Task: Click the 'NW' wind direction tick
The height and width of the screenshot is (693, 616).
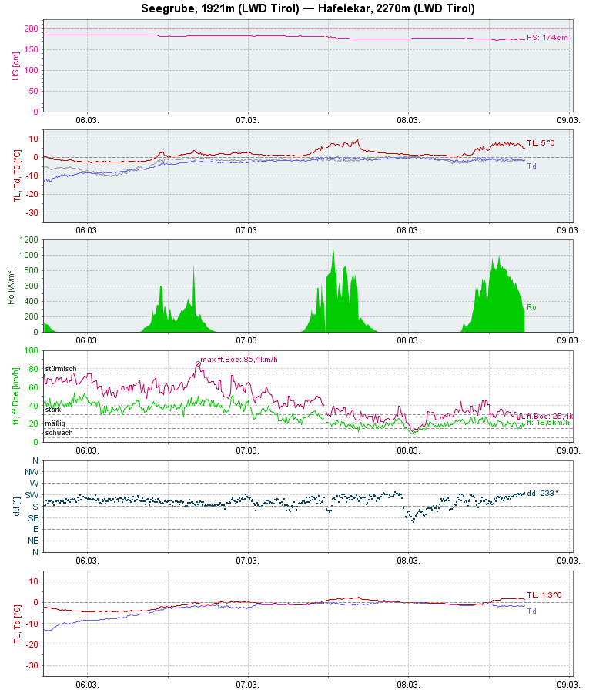Action: coord(32,472)
